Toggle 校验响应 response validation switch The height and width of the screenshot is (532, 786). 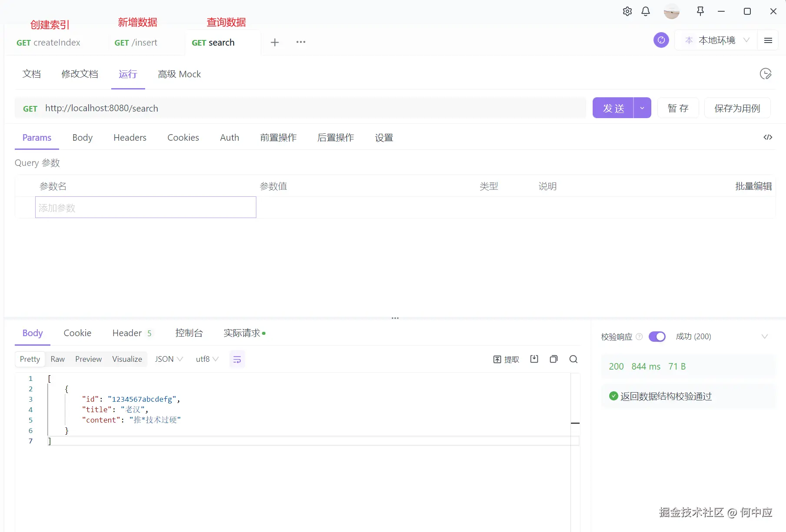coord(657,337)
